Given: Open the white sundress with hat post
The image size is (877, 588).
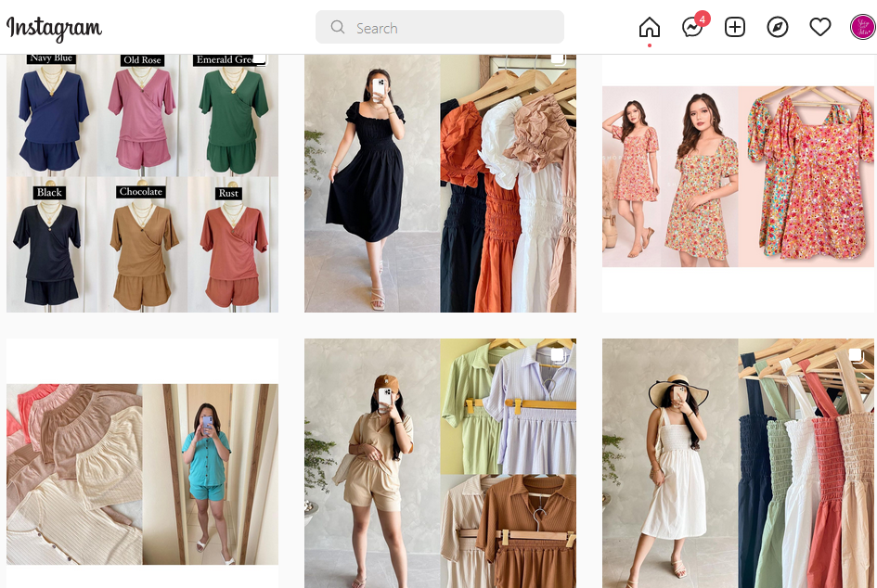Looking at the screenshot, I should 738,463.
